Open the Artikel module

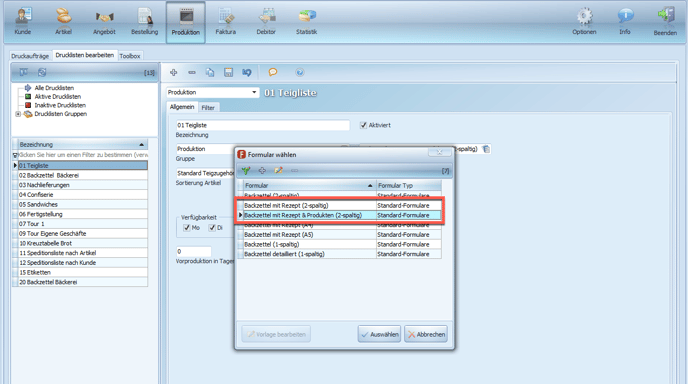pyautogui.click(x=63, y=22)
